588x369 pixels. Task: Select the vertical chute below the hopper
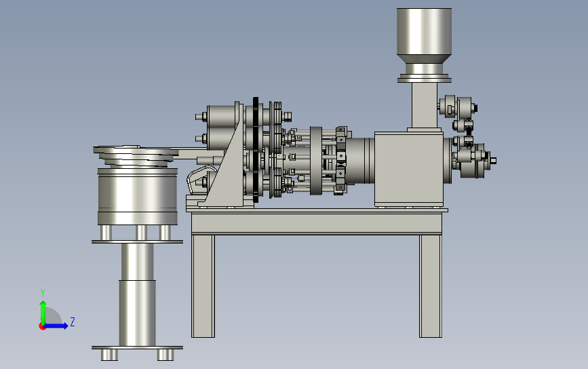click(x=425, y=105)
